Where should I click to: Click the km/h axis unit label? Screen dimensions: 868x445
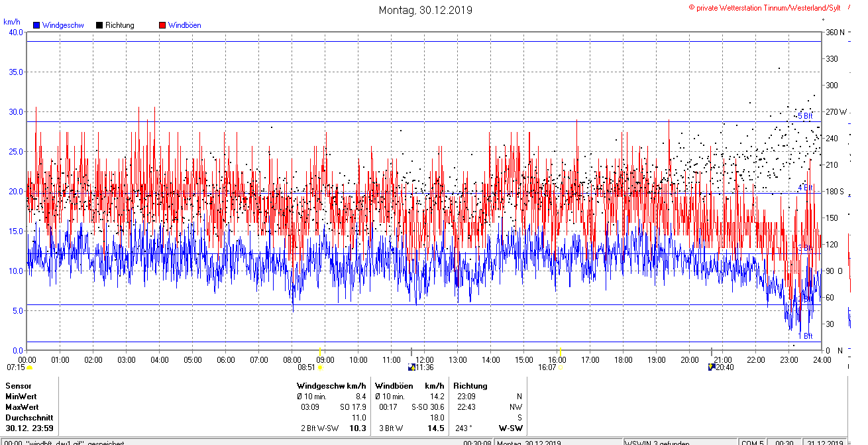[x=12, y=21]
